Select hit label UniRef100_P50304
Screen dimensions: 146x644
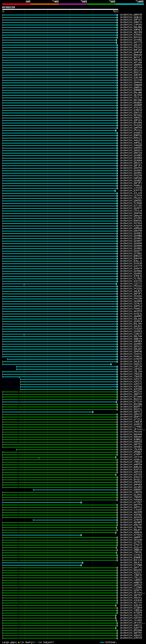click(131, 432)
